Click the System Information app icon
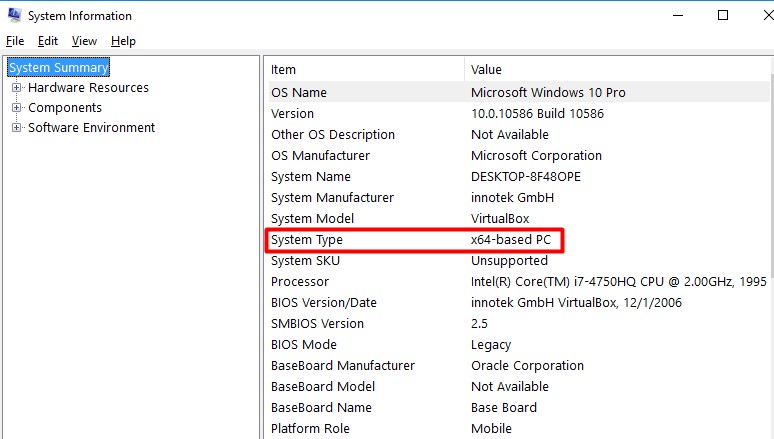The width and height of the screenshot is (774, 439). coord(14,15)
